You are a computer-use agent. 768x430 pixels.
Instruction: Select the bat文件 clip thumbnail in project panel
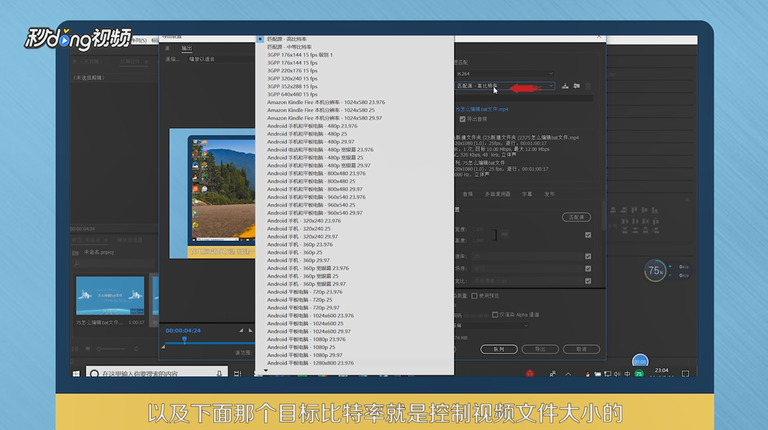click(x=110, y=296)
